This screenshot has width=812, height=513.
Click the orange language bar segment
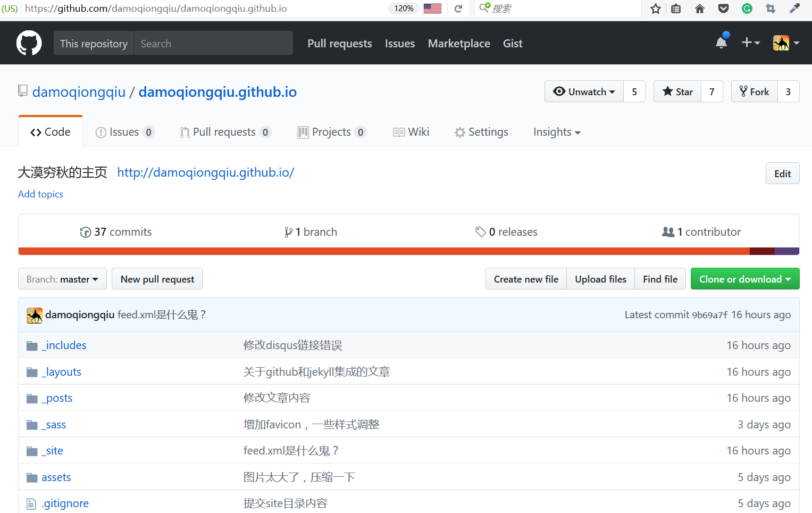(x=384, y=251)
